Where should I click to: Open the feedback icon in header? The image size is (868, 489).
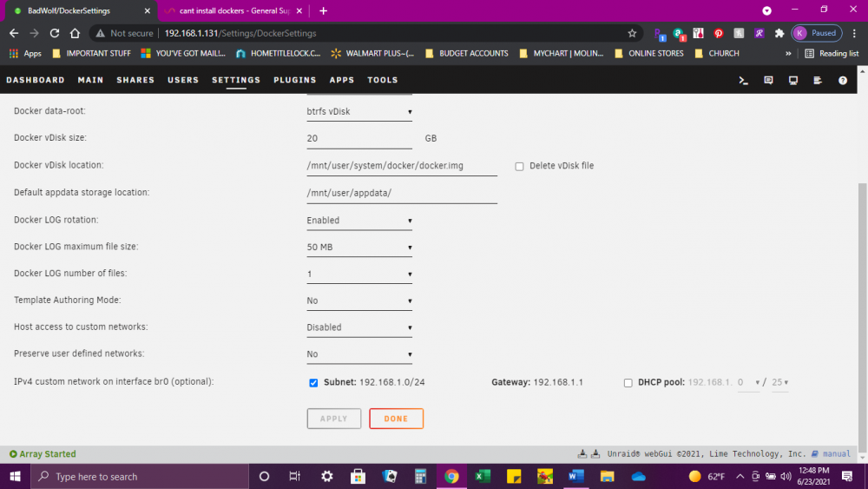pyautogui.click(x=768, y=80)
